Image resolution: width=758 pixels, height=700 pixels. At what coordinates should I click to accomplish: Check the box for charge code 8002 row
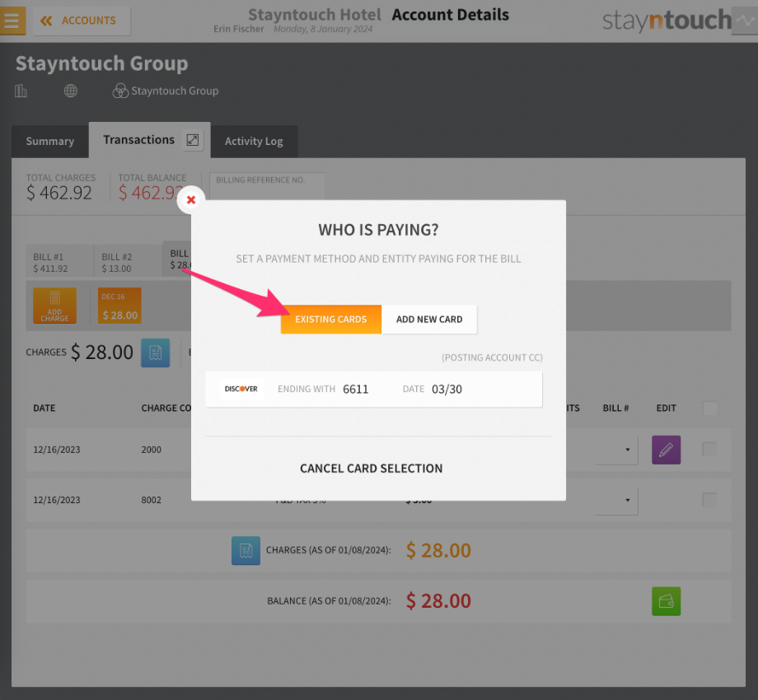pyautogui.click(x=709, y=500)
